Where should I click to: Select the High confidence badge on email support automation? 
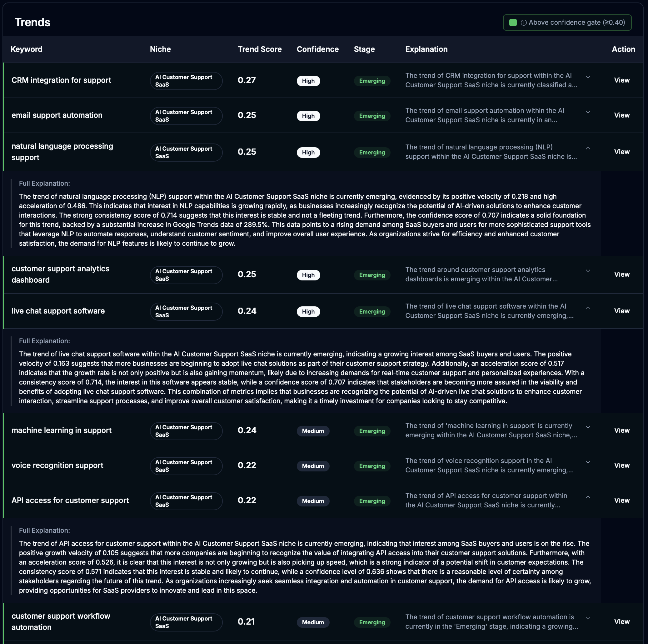click(308, 116)
